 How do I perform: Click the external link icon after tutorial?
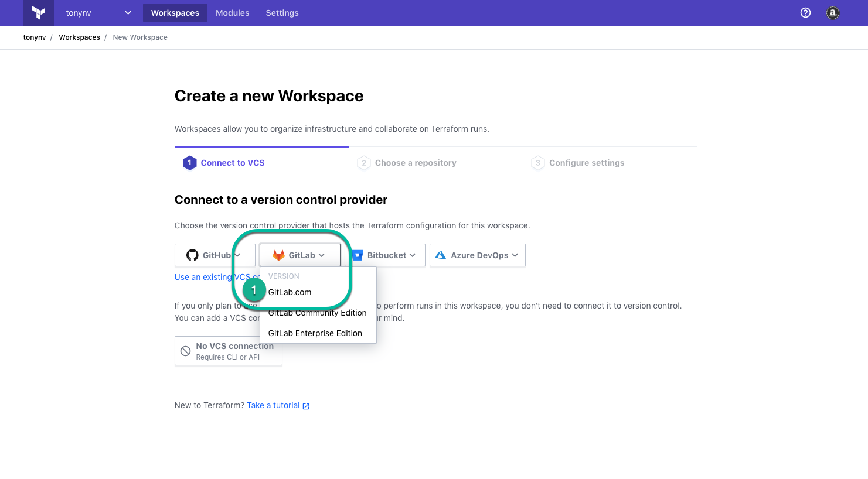306,406
